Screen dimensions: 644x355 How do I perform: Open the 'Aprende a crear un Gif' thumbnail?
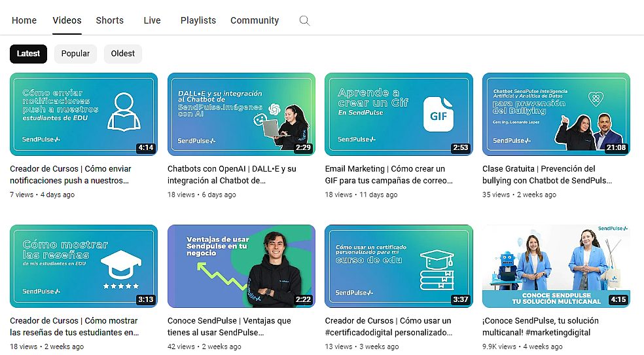(399, 114)
